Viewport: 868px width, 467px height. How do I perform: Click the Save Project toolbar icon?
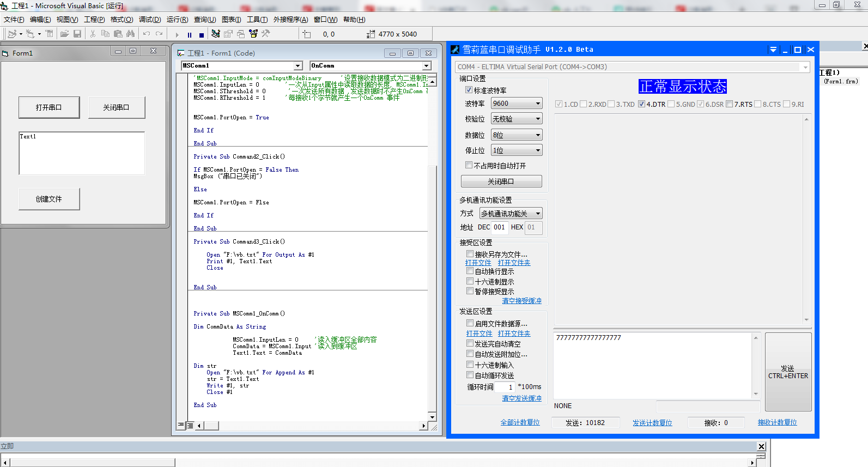pos(77,34)
